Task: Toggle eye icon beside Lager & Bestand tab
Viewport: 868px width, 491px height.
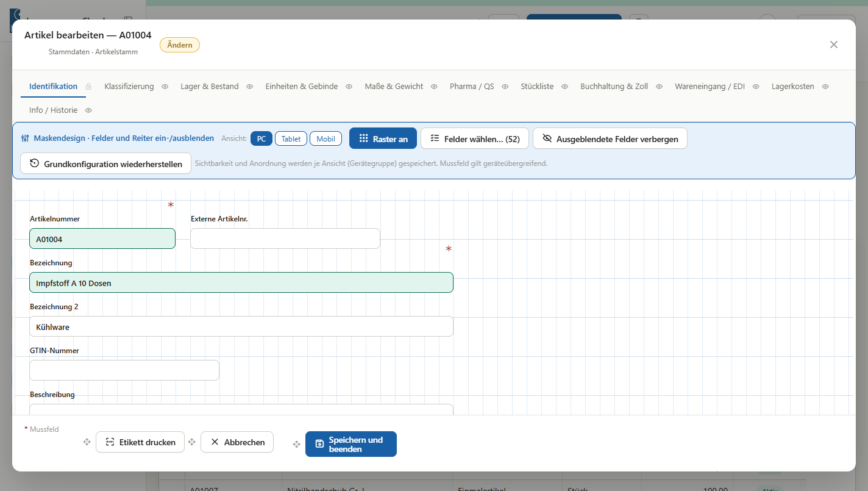Action: pos(249,87)
